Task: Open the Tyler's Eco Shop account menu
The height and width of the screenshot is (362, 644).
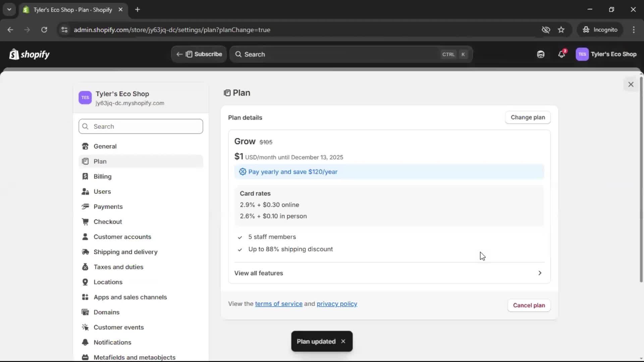Action: [606, 54]
